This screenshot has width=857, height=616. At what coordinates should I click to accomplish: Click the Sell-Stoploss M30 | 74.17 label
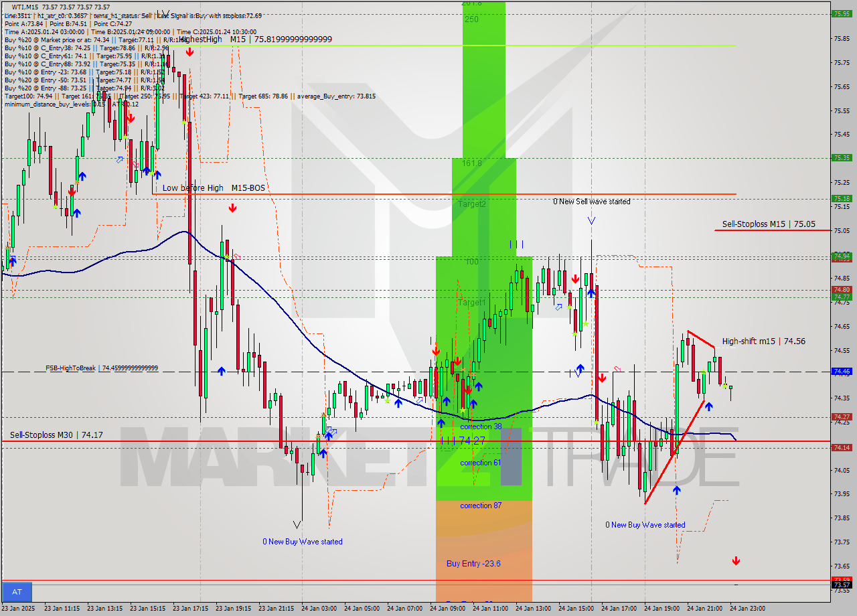point(56,435)
